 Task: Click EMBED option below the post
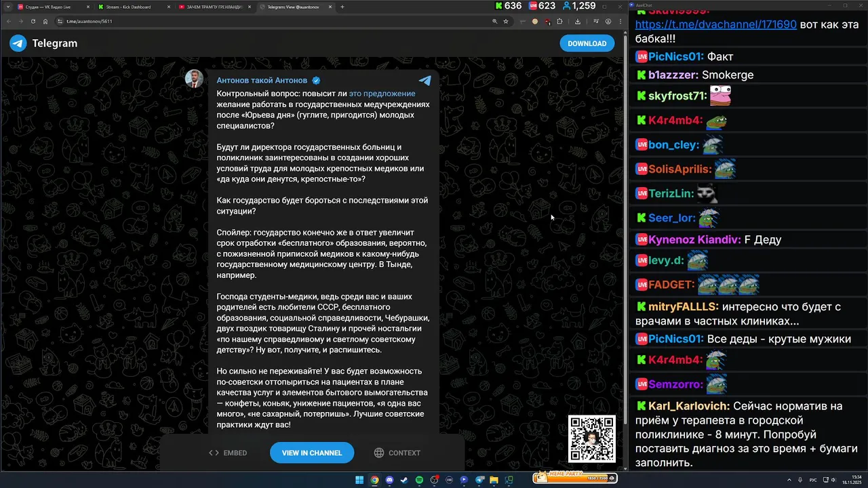point(228,453)
